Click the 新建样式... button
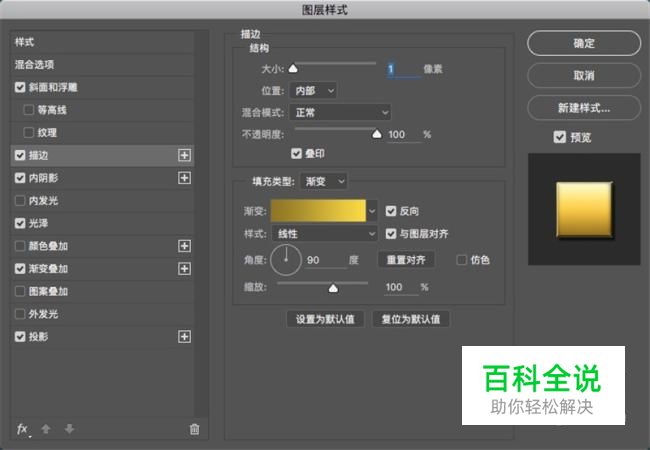The width and height of the screenshot is (650, 450). pyautogui.click(x=584, y=108)
